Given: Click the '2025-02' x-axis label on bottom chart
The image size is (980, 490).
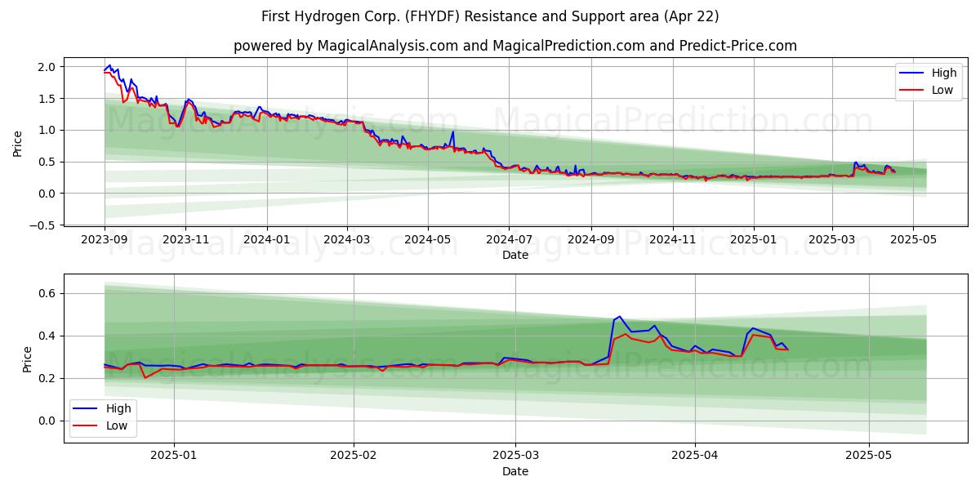Looking at the screenshot, I should click(354, 456).
